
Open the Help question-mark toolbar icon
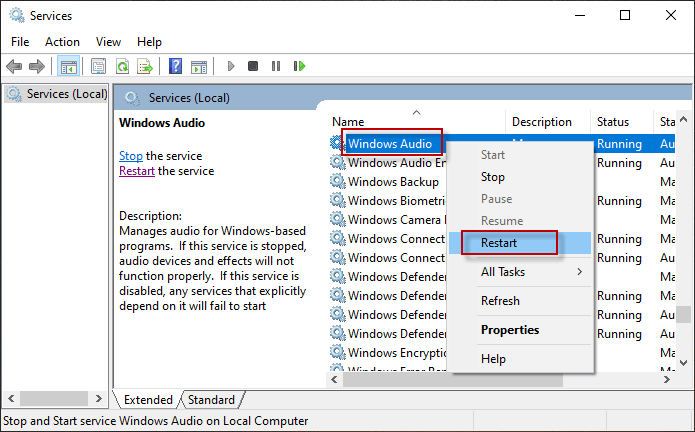176,66
